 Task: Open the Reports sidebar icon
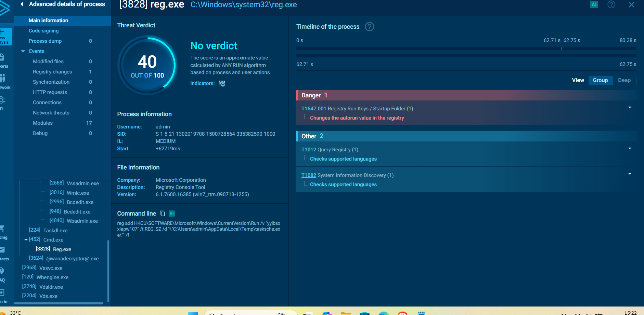click(x=3, y=61)
